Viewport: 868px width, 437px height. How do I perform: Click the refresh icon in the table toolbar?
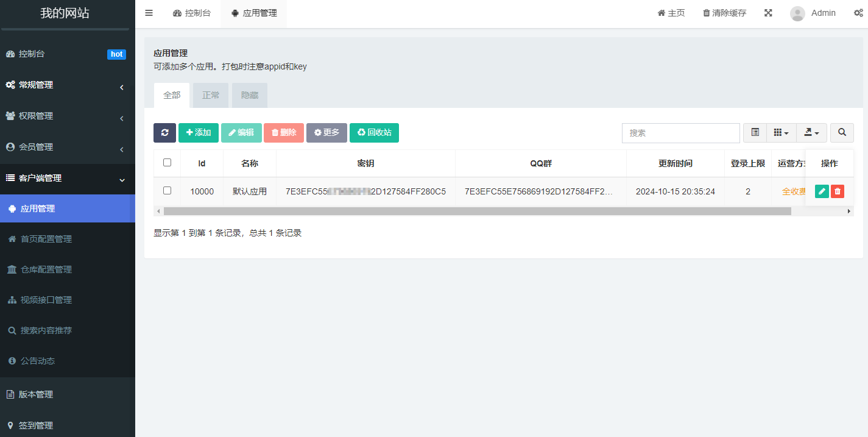pyautogui.click(x=164, y=132)
